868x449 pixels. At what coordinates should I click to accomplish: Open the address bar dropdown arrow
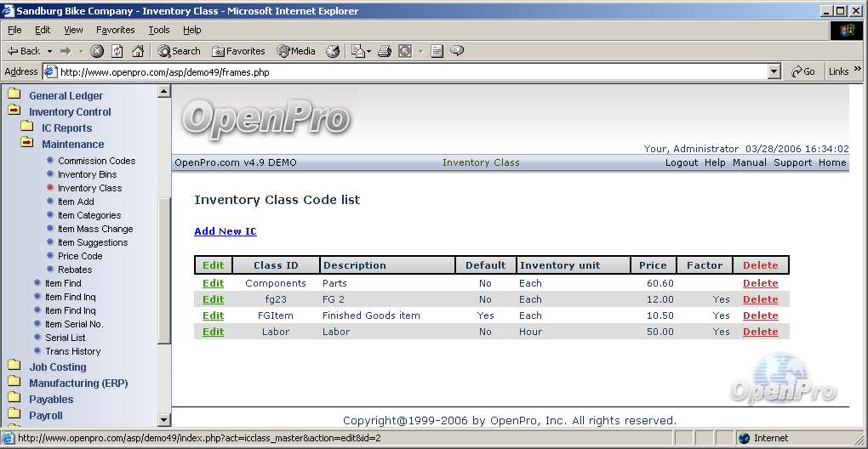(x=774, y=72)
